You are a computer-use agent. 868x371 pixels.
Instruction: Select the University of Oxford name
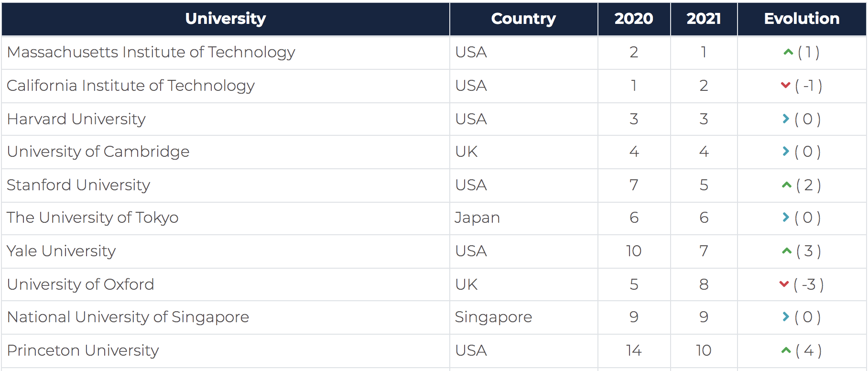(x=80, y=284)
